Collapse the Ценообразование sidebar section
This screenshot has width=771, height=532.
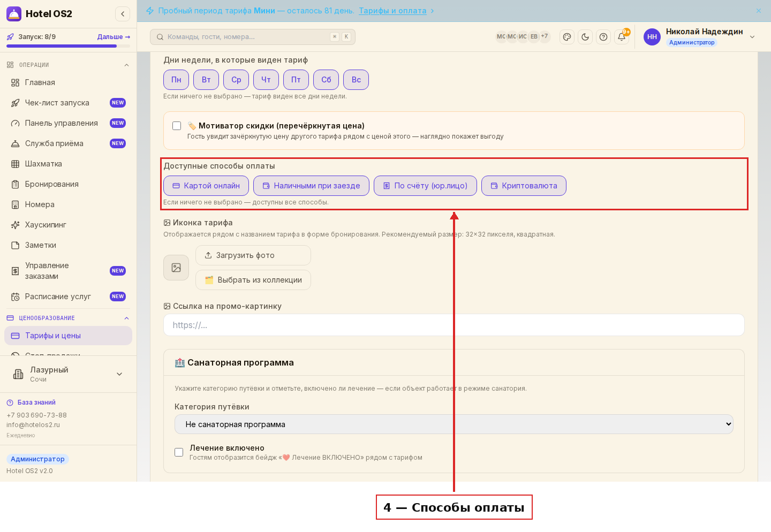[126, 318]
